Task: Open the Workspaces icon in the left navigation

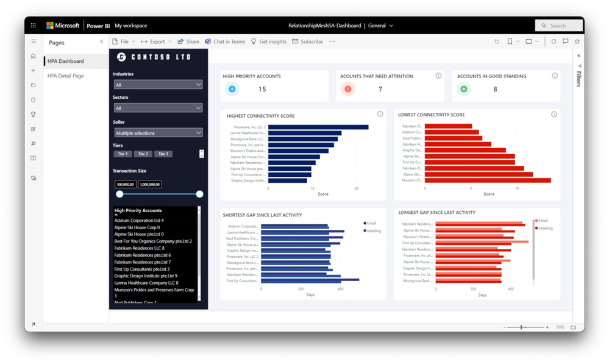Action: pos(34,178)
